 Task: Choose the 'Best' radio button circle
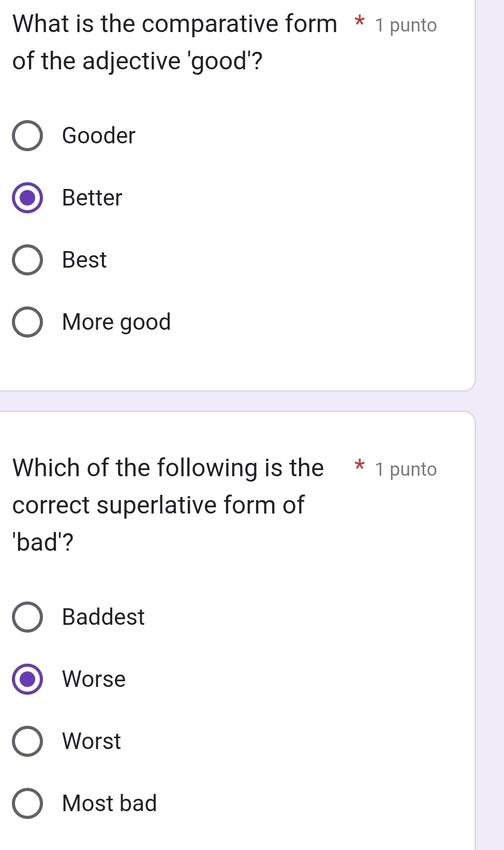coord(27,260)
